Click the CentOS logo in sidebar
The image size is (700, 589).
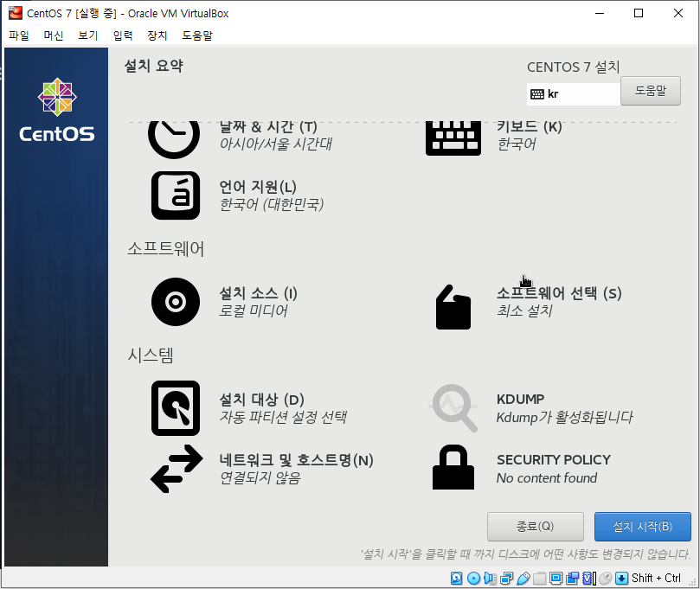pos(57,110)
